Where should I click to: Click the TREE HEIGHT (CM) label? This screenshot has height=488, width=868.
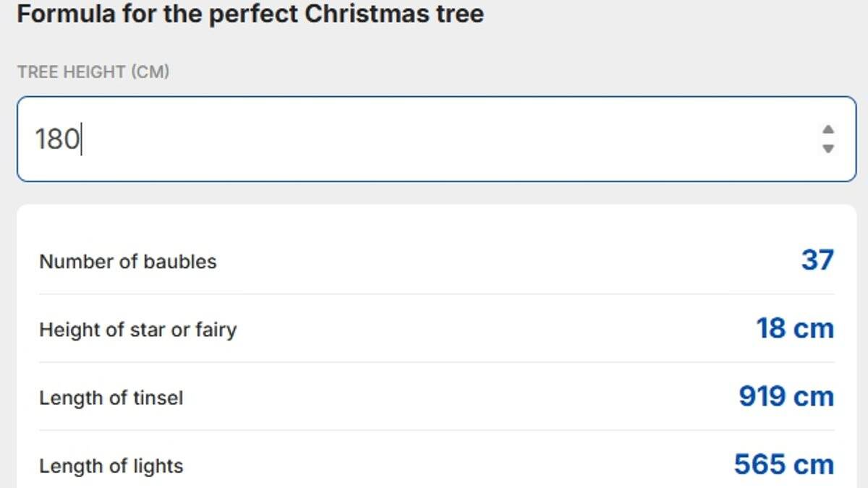(x=93, y=72)
